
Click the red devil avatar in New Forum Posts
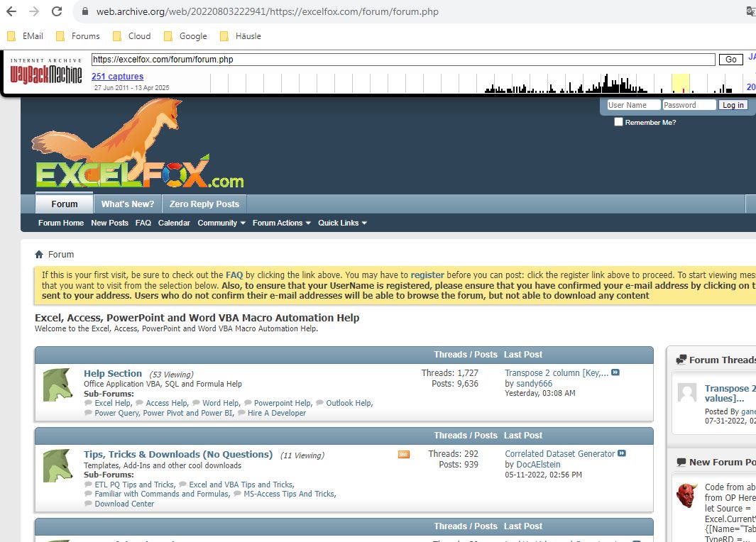687,495
